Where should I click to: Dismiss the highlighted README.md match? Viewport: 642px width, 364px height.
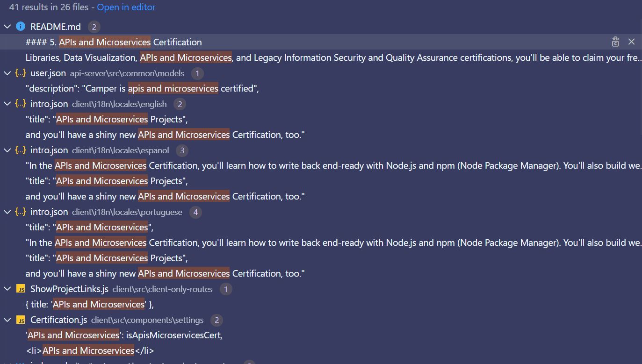[x=631, y=42]
